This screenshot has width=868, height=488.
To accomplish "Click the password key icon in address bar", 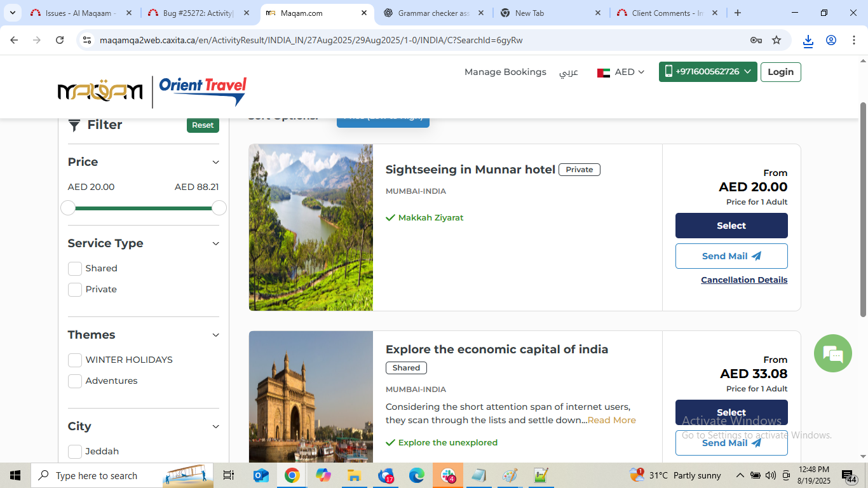I will click(756, 40).
